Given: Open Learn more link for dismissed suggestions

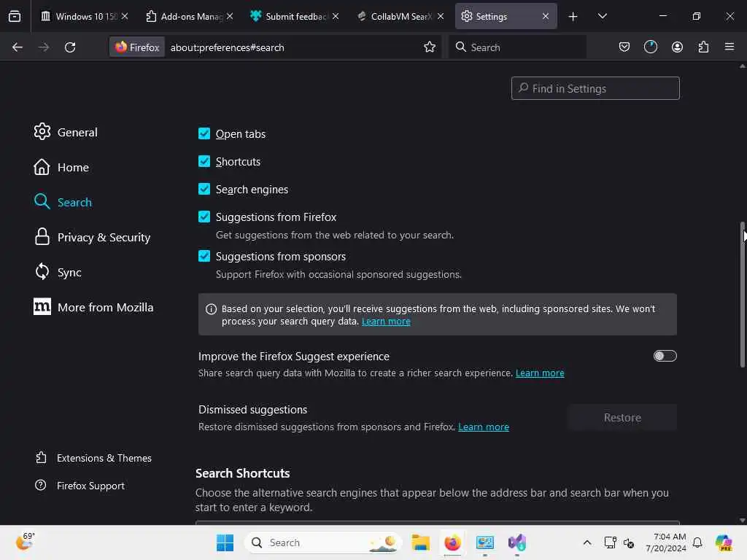Looking at the screenshot, I should point(483,427).
